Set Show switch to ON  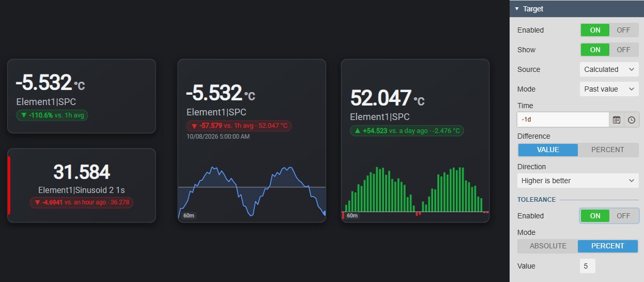(595, 50)
